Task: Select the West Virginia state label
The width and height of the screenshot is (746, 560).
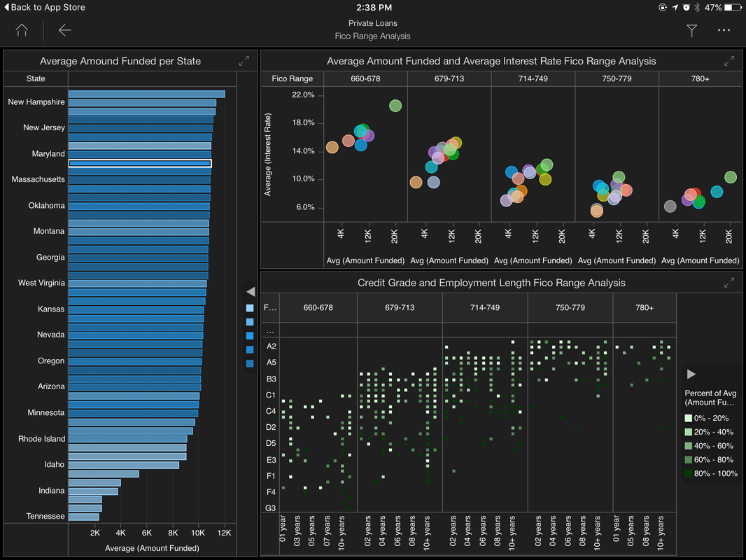Action: tap(41, 283)
